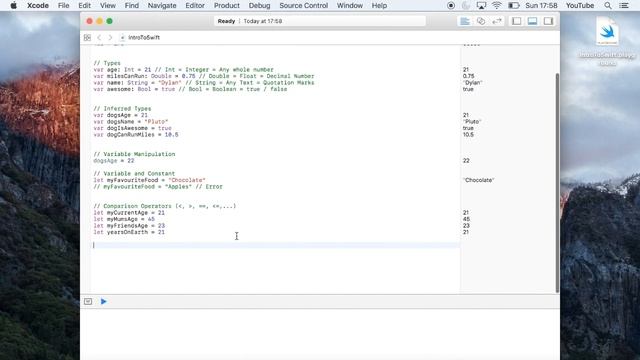Open the View menu
Screen dimensions: 640x360
[x=108, y=5]
